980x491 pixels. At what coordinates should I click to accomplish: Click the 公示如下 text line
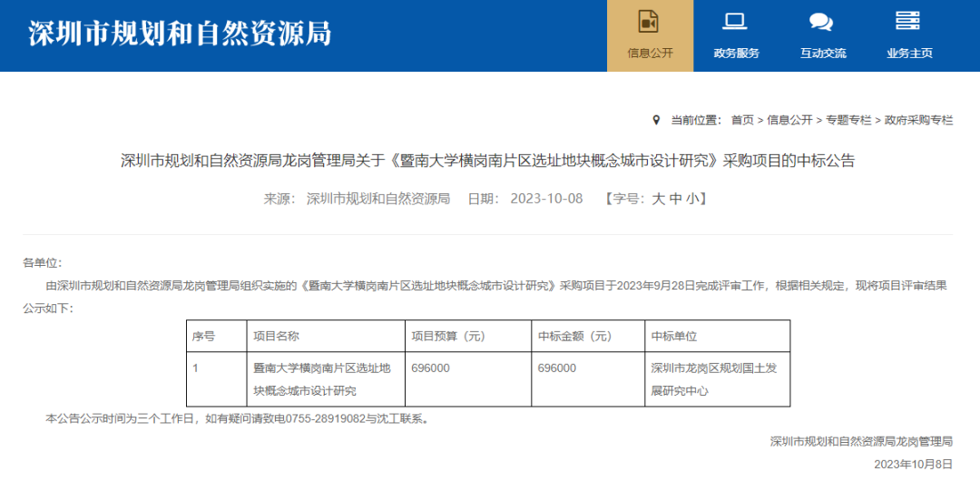coord(48,309)
